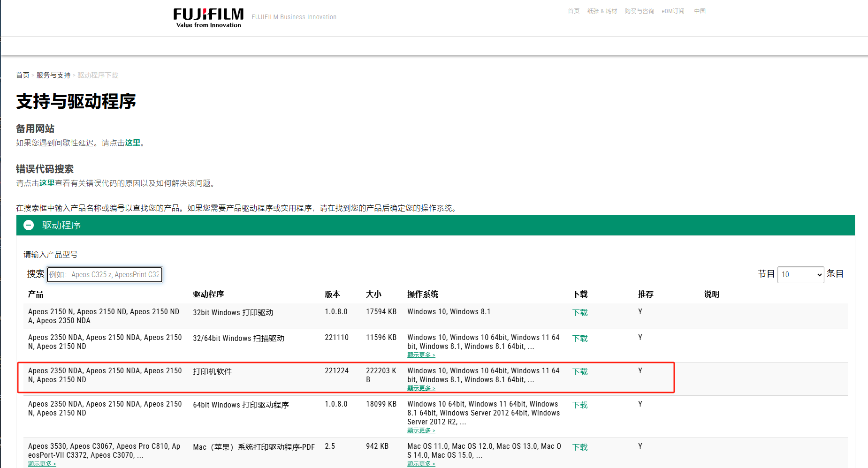Click the 支持与驱动程序 page heading
Screen dimensions: 868x468
[76, 101]
